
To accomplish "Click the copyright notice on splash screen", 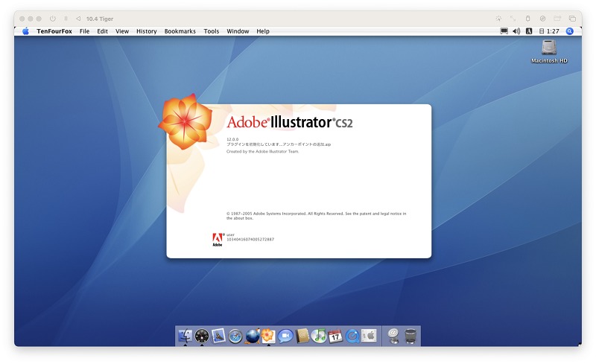I will click(x=316, y=216).
